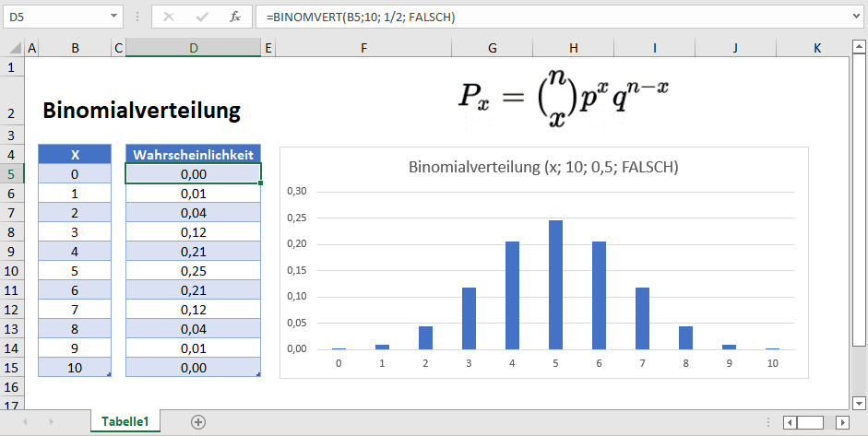
Task: Click the horizontal axis label 10
Action: pos(773,363)
